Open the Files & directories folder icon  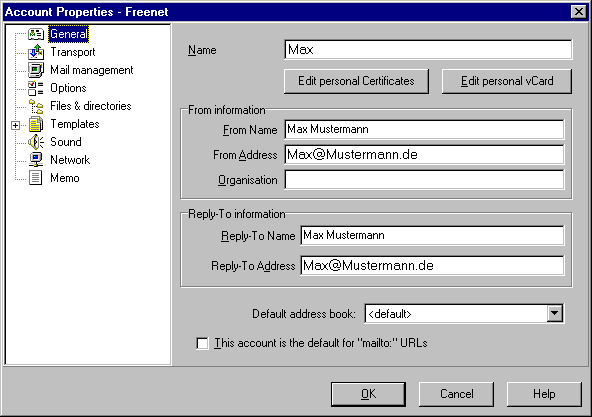[36, 106]
